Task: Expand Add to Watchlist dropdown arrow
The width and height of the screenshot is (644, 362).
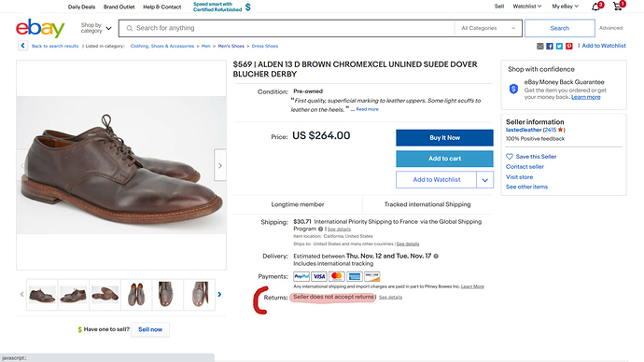Action: tap(484, 180)
